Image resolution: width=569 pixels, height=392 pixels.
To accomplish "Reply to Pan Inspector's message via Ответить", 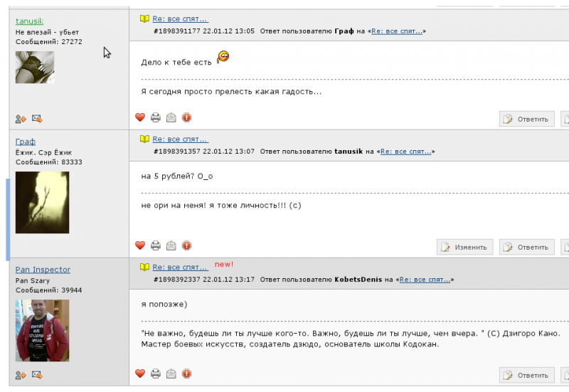I will click(527, 376).
